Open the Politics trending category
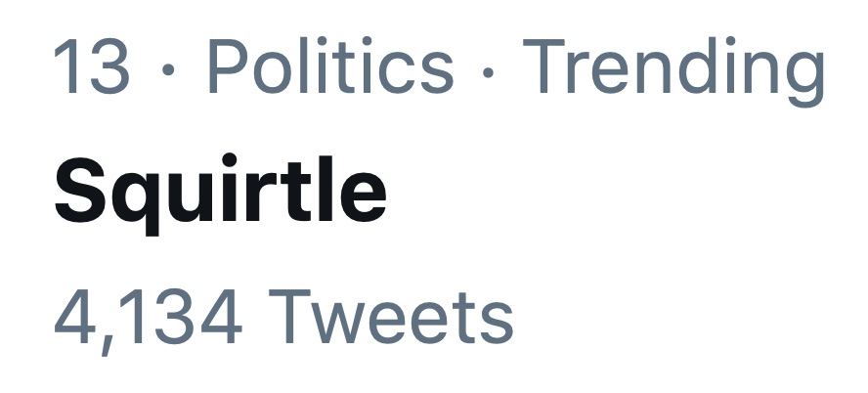 329,68
